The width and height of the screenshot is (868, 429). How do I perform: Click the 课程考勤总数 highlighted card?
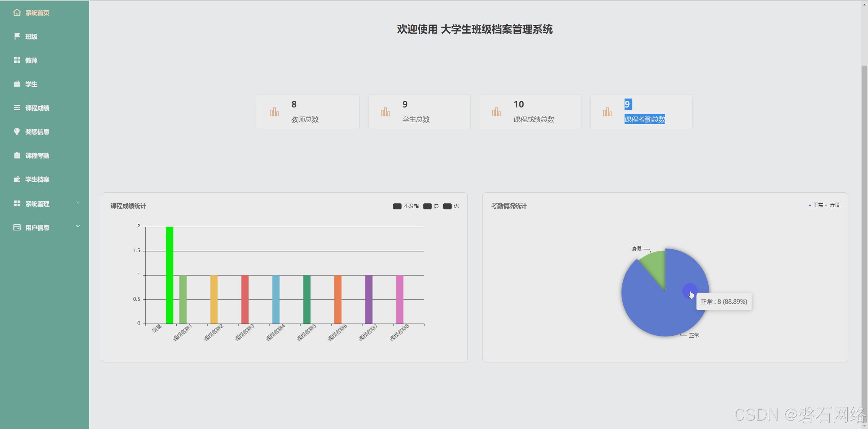point(641,111)
